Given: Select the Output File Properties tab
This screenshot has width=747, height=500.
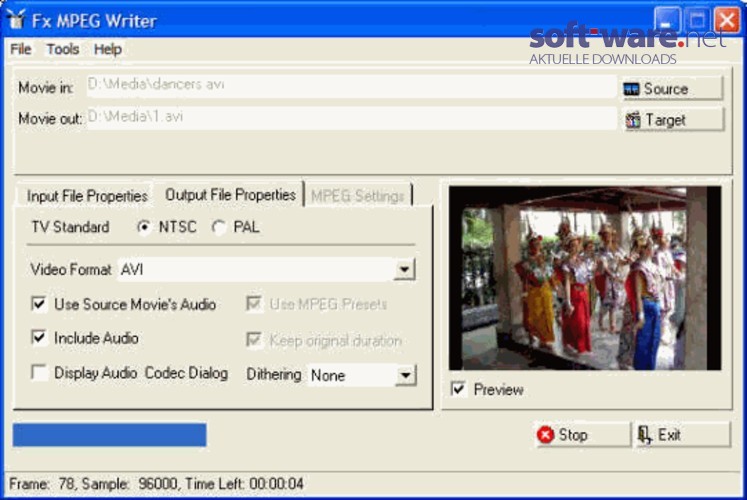Looking at the screenshot, I should (x=230, y=194).
